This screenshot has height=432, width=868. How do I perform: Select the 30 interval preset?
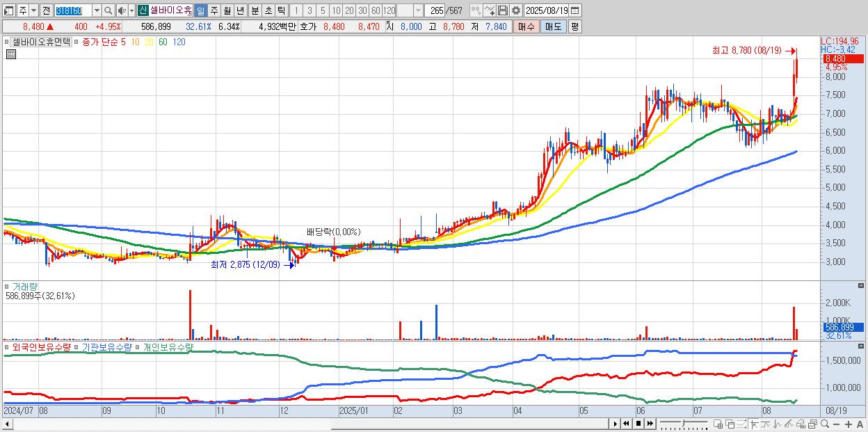pos(362,10)
